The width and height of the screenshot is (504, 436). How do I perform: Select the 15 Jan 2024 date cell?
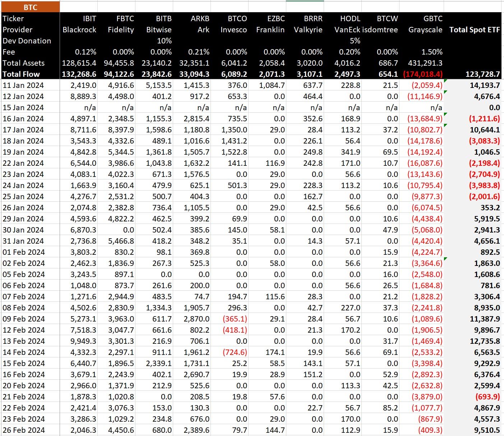click(23, 108)
